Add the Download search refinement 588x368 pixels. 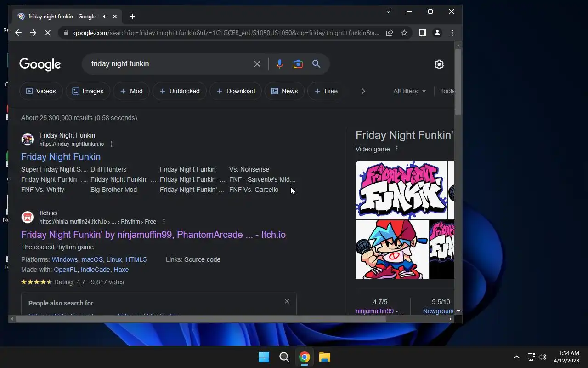click(x=236, y=91)
